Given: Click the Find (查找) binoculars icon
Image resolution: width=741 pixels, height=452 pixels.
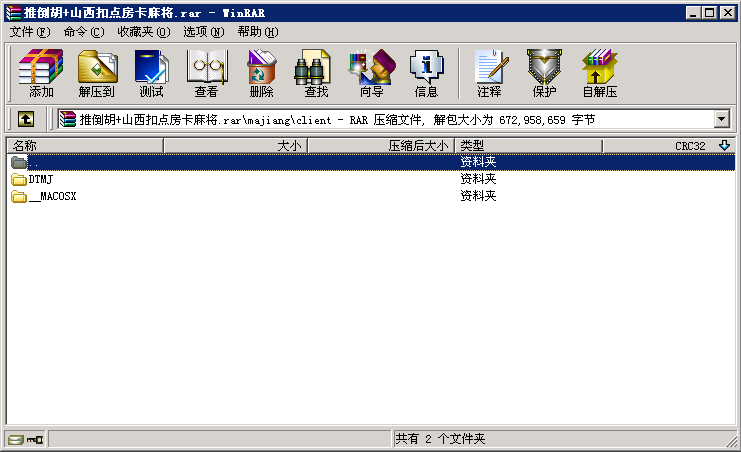Looking at the screenshot, I should coord(316,73).
